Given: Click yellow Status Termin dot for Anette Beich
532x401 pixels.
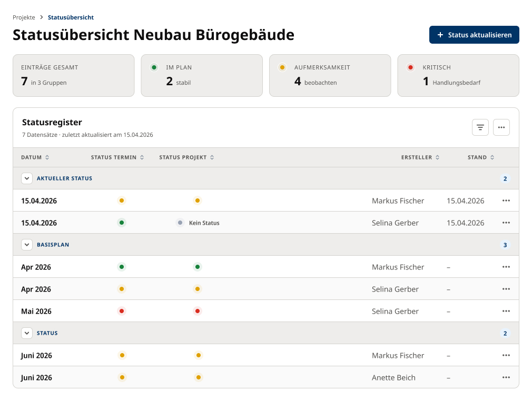Looking at the screenshot, I should pos(122,377).
